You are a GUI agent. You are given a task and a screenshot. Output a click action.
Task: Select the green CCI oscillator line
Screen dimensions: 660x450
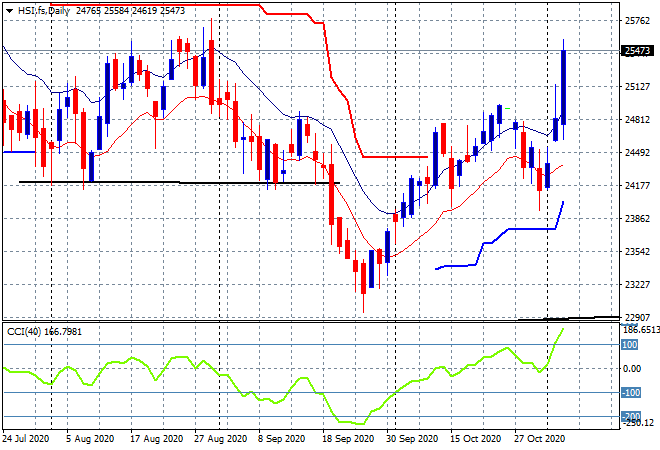[282, 377]
